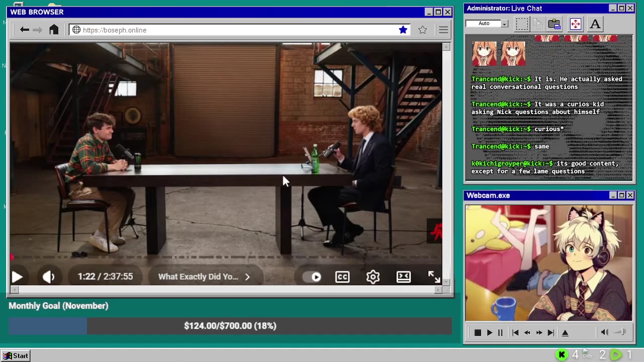Minimize the Webcam.exe window

tap(613, 195)
